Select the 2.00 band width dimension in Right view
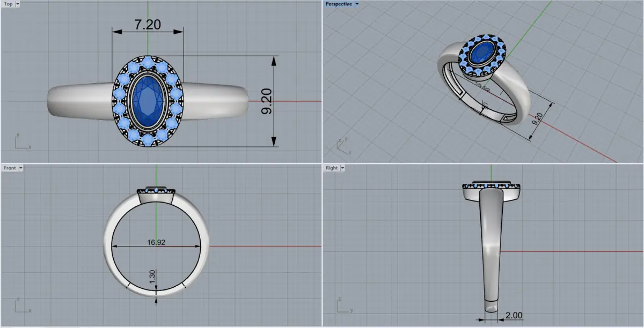 pyautogui.click(x=514, y=315)
